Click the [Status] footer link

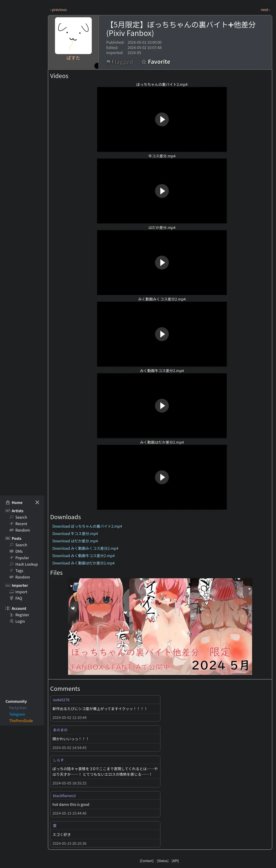point(163,861)
